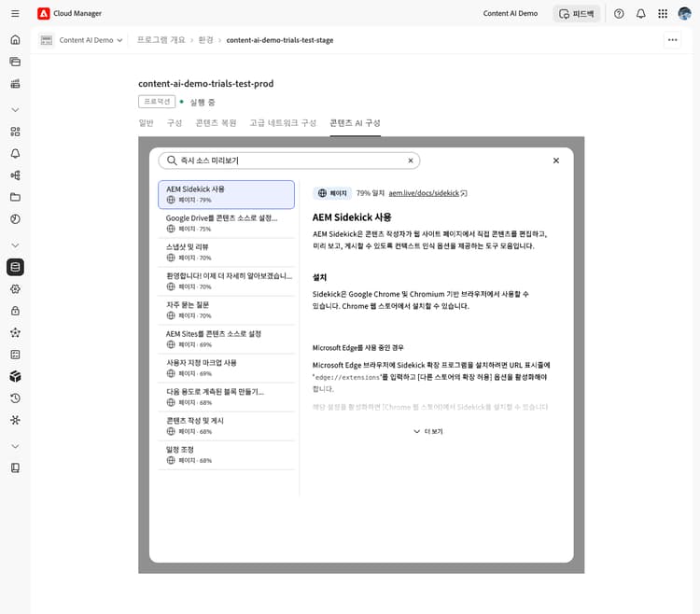This screenshot has height=614, width=700.
Task: Open the sidebar gear settings icon
Action: (15, 289)
